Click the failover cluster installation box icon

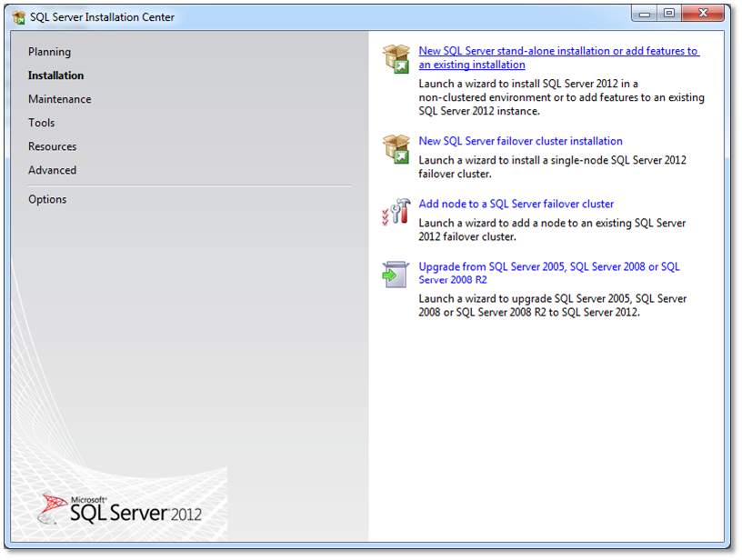[396, 149]
